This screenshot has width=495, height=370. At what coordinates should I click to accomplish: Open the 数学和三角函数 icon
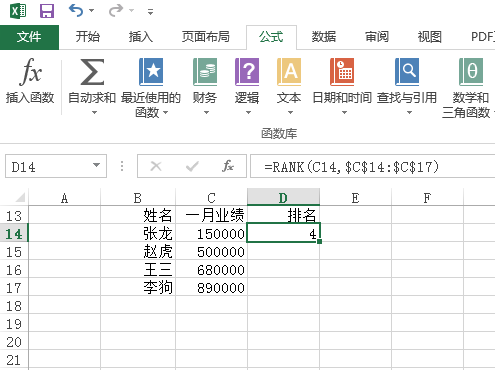pyautogui.click(x=471, y=72)
